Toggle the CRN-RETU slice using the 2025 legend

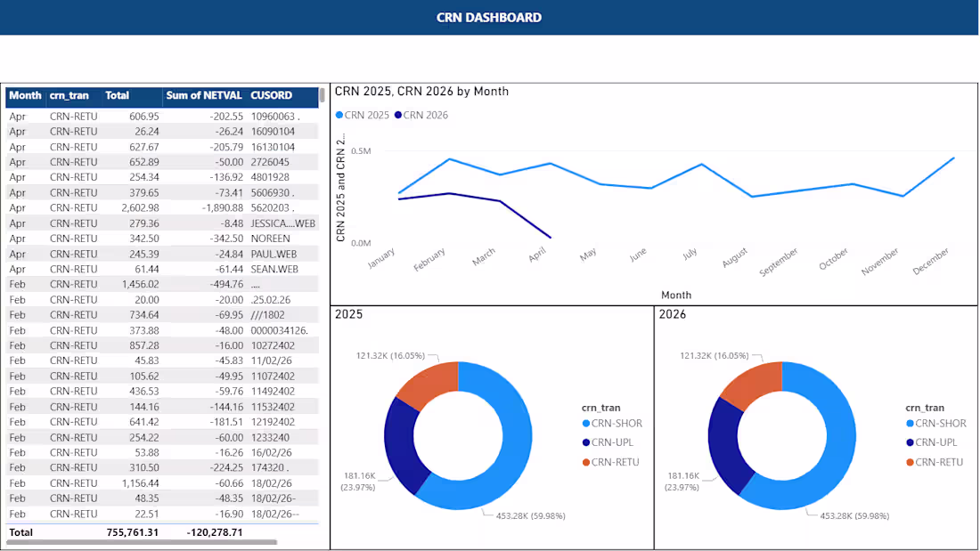(x=615, y=462)
